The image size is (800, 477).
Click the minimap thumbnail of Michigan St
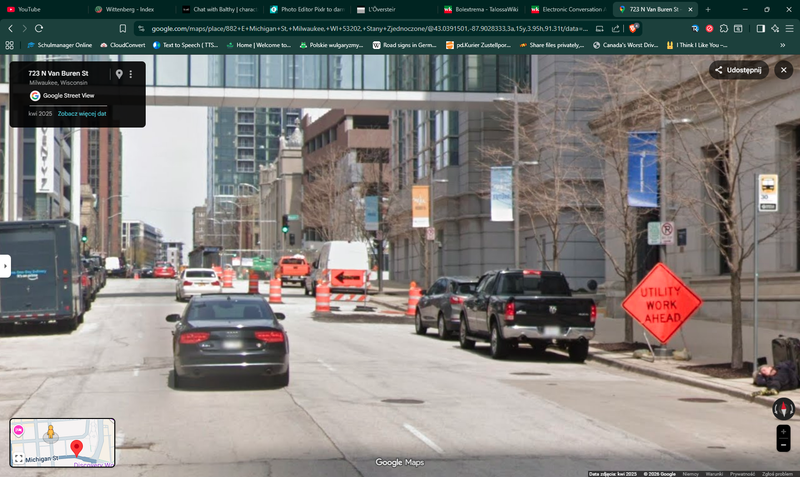click(62, 442)
